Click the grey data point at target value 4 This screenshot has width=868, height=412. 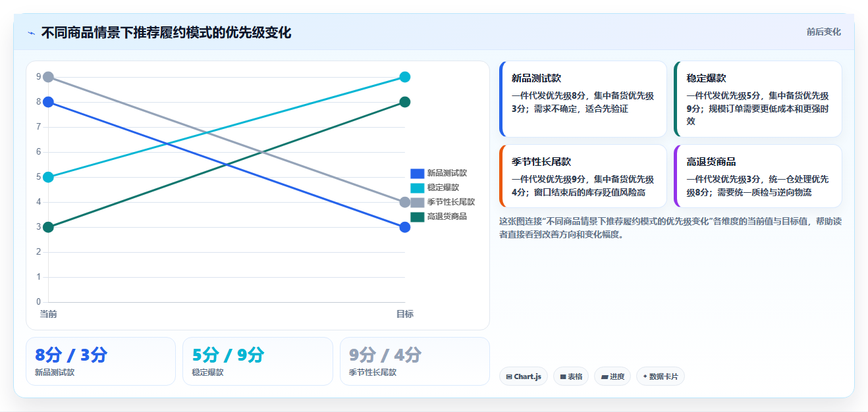point(405,202)
